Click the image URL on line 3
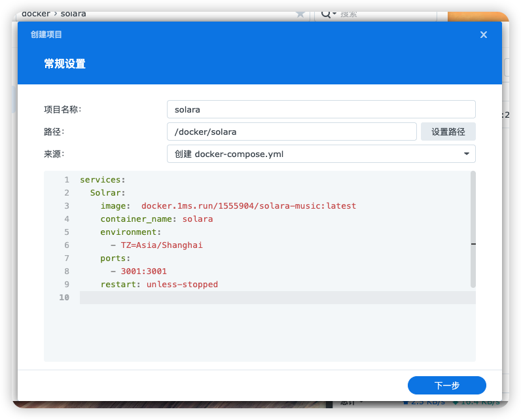Image resolution: width=521 pixels, height=420 pixels. click(249, 206)
